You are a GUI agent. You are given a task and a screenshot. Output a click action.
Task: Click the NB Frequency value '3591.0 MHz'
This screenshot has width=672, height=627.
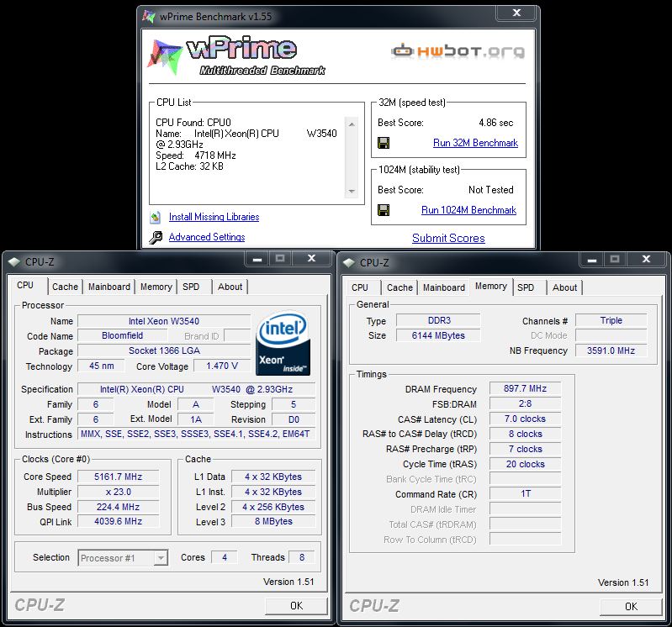pos(611,350)
